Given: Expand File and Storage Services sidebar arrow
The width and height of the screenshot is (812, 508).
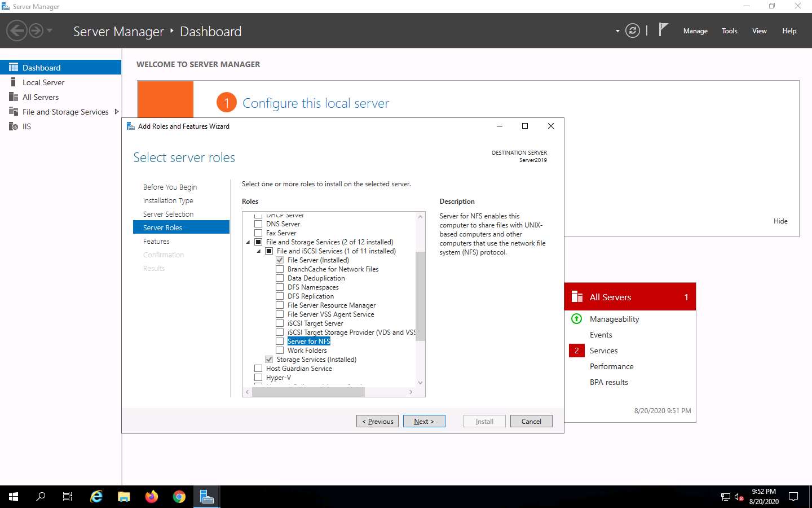Looking at the screenshot, I should [116, 112].
